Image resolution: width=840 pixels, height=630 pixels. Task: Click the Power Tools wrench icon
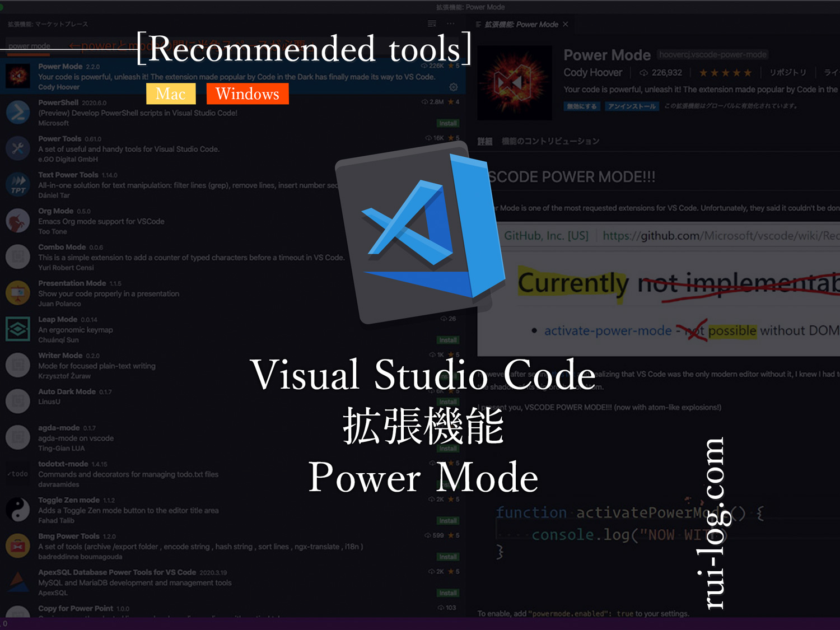click(18, 148)
